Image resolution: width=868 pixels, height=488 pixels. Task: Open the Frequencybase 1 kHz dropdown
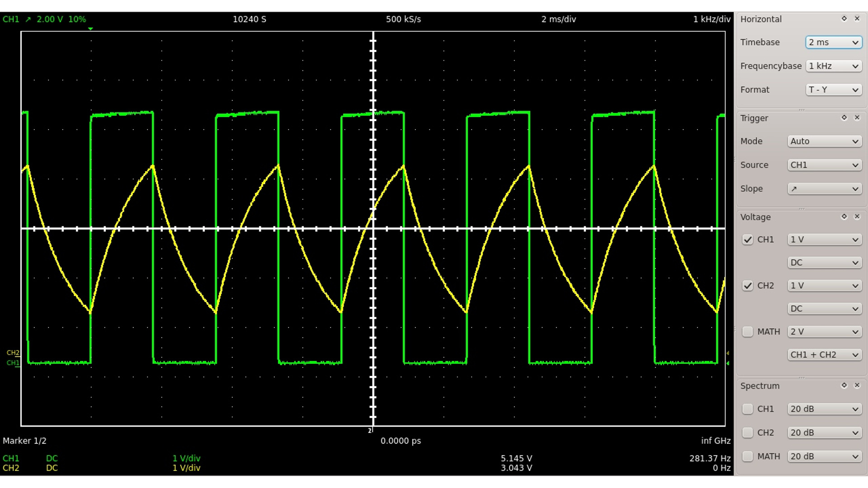[833, 66]
